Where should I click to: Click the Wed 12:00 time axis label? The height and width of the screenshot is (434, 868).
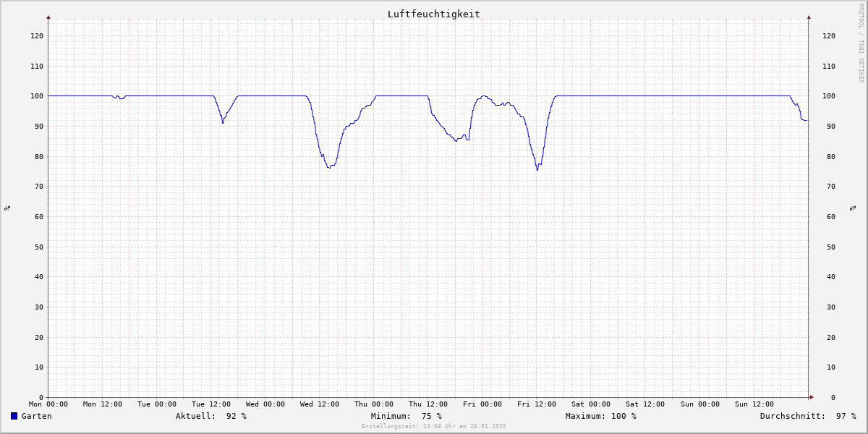(x=320, y=404)
